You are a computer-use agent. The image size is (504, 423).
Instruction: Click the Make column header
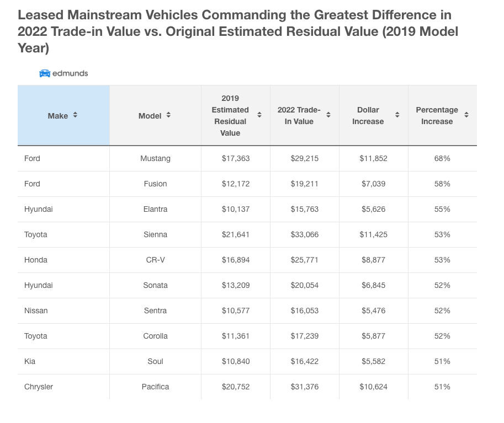[58, 116]
